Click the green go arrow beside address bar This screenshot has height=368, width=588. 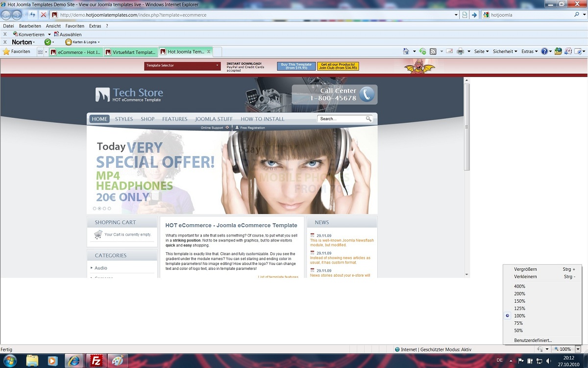(474, 15)
